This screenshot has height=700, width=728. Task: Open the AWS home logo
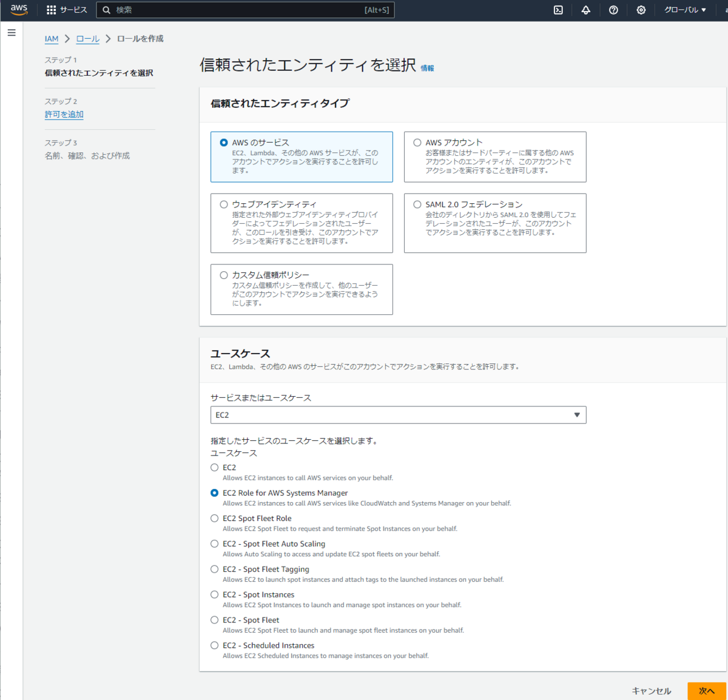pyautogui.click(x=19, y=10)
